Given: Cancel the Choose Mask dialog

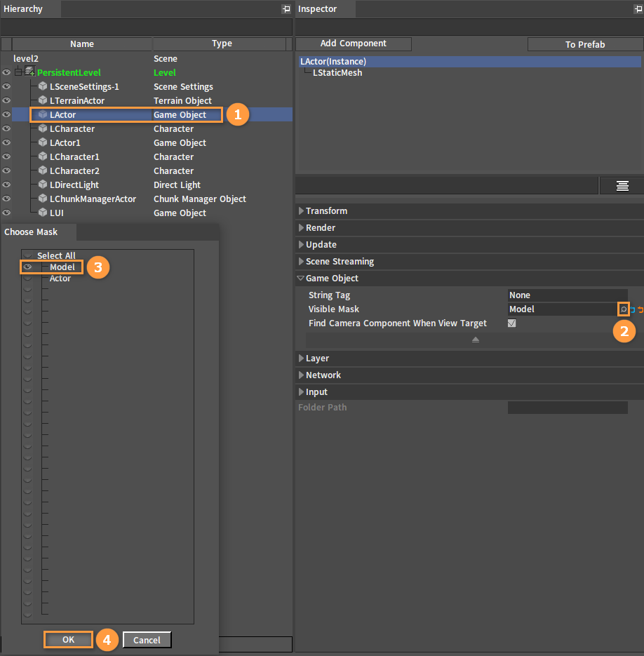Looking at the screenshot, I should tap(147, 640).
